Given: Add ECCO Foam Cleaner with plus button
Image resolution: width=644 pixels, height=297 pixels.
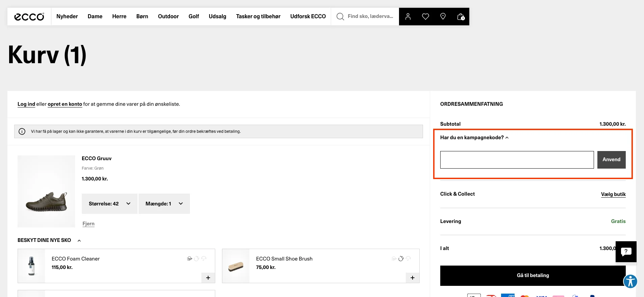Looking at the screenshot, I should [208, 278].
